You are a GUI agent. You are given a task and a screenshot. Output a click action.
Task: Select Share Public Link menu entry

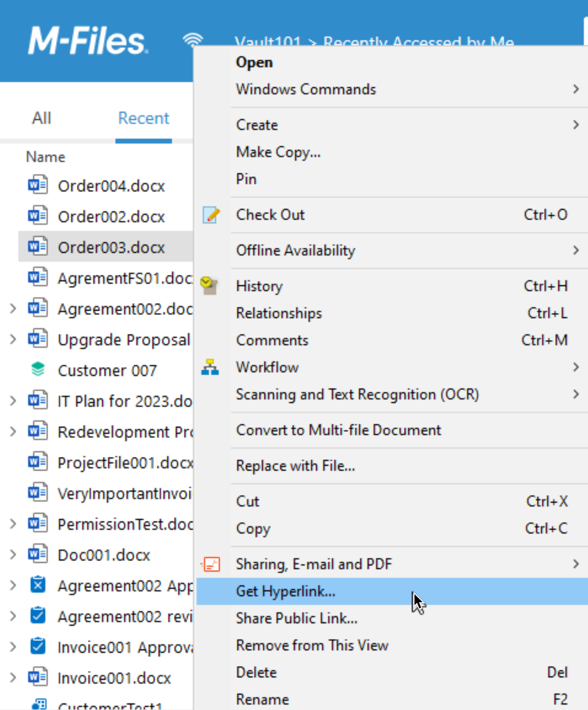click(392, 618)
